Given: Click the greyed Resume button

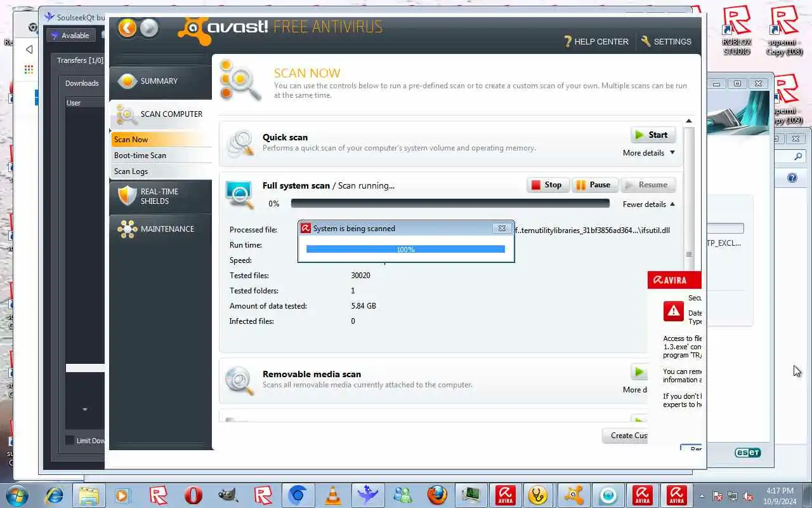Looking at the screenshot, I should (x=648, y=185).
